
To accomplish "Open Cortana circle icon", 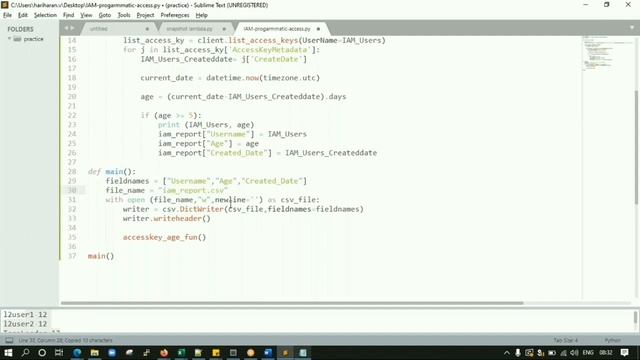I will [42, 353].
